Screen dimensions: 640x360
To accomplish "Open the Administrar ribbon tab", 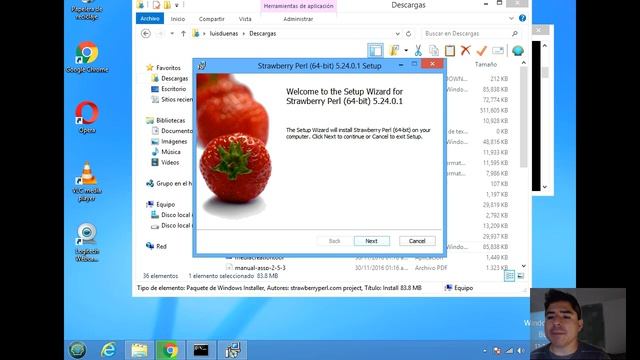I will pos(298,19).
